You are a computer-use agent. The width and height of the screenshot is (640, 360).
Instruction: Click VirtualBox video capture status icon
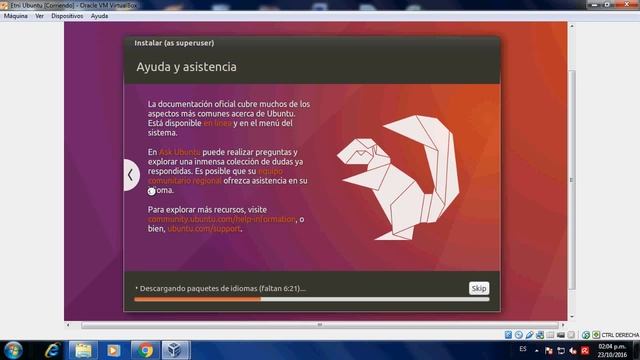(x=571, y=335)
